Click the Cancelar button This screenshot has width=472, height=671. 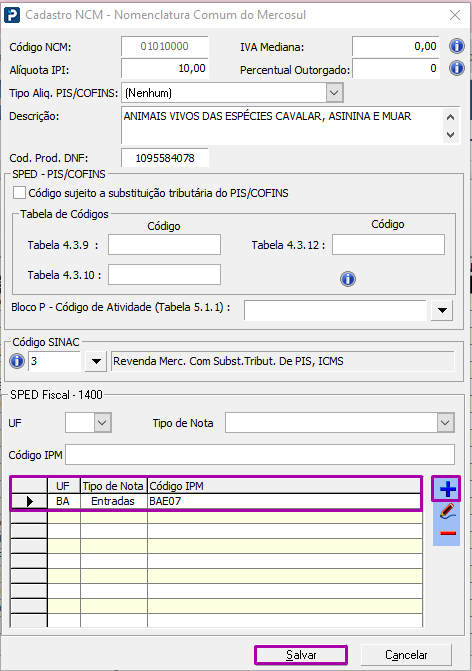[x=406, y=655]
